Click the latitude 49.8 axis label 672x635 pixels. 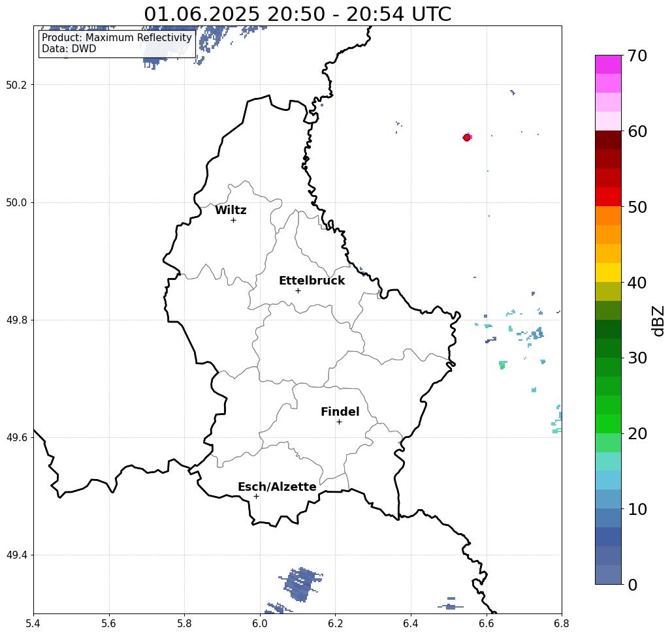(x=16, y=320)
